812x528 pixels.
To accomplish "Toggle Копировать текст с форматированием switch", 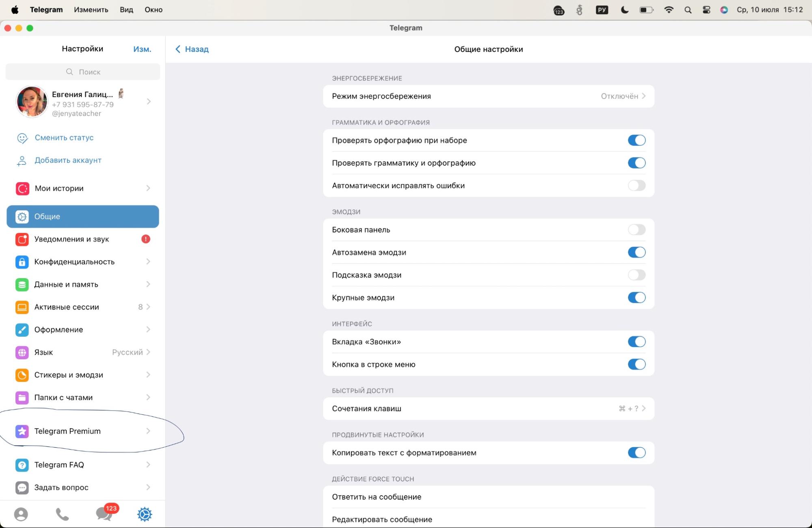I will pyautogui.click(x=637, y=453).
